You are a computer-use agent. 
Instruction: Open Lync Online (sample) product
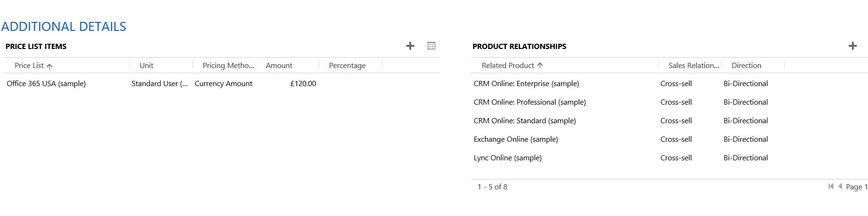[507, 158]
